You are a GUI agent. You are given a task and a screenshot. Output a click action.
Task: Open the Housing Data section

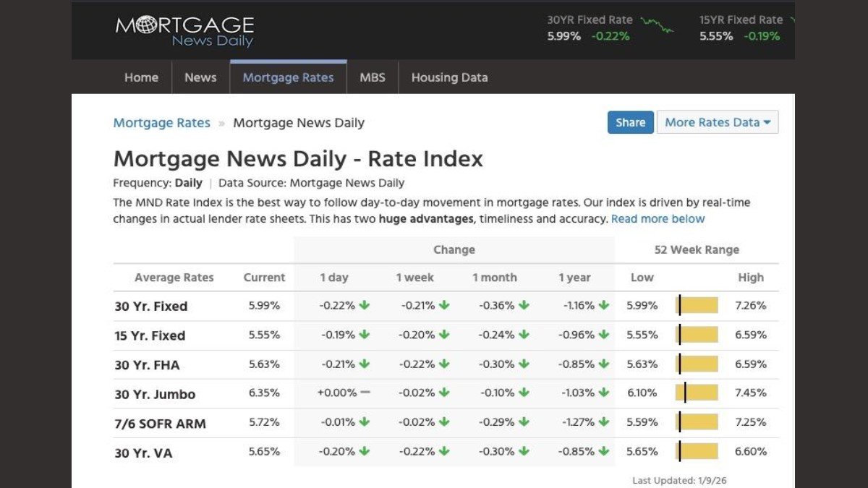[x=449, y=77]
